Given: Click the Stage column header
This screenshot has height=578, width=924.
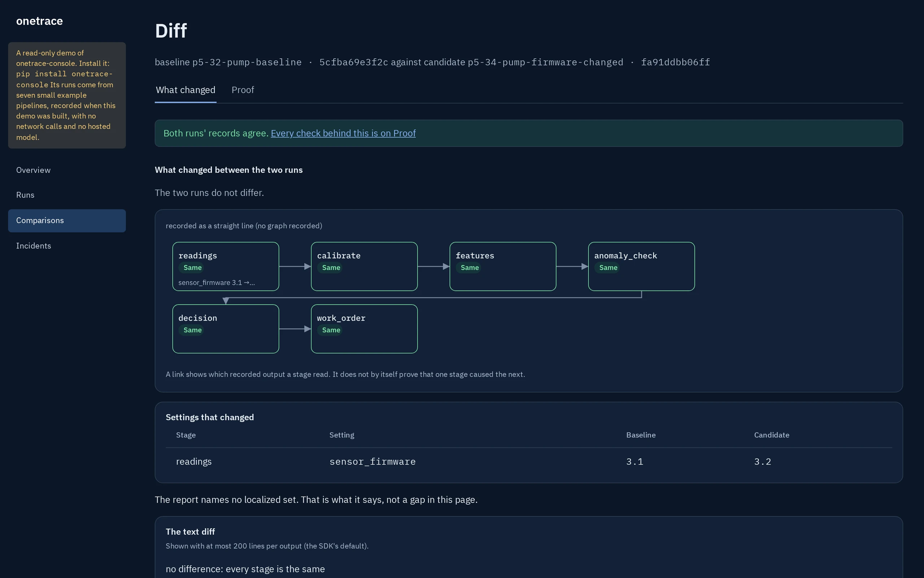Looking at the screenshot, I should 186,435.
